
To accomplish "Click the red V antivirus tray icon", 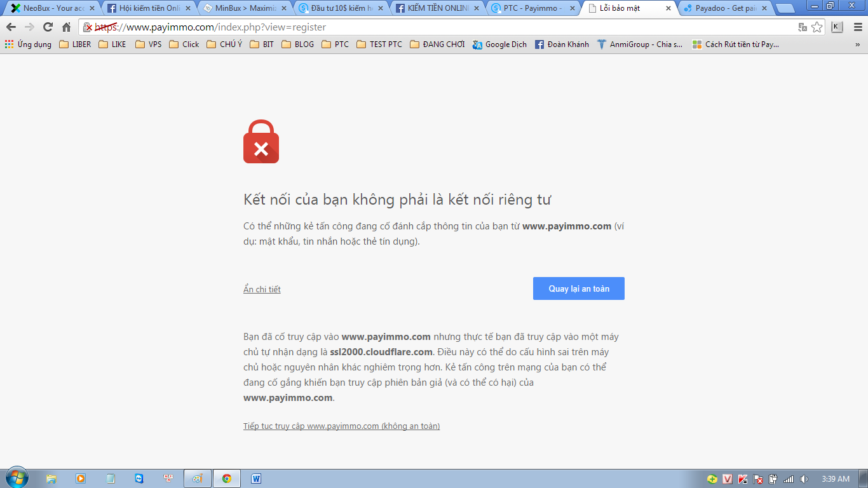I will 728,479.
